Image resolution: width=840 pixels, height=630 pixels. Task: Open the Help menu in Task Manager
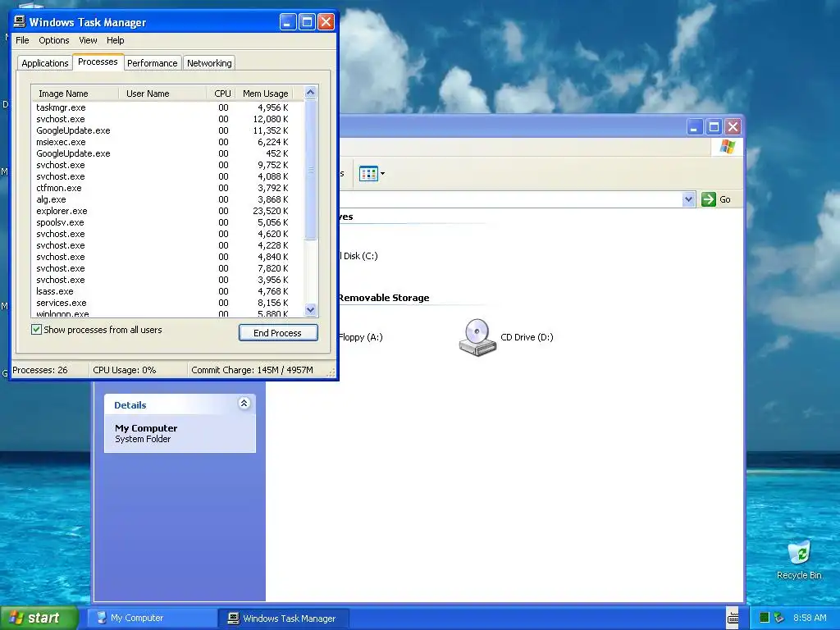(x=115, y=40)
